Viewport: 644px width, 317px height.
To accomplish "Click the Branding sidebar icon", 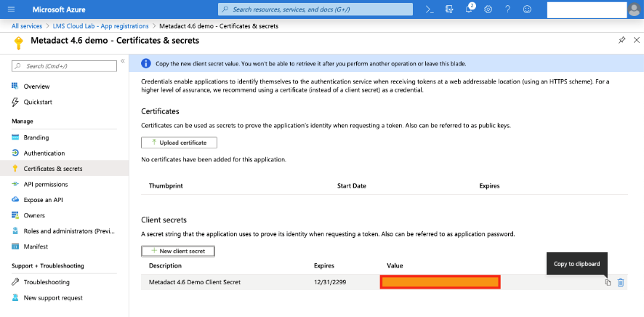I will coord(15,137).
